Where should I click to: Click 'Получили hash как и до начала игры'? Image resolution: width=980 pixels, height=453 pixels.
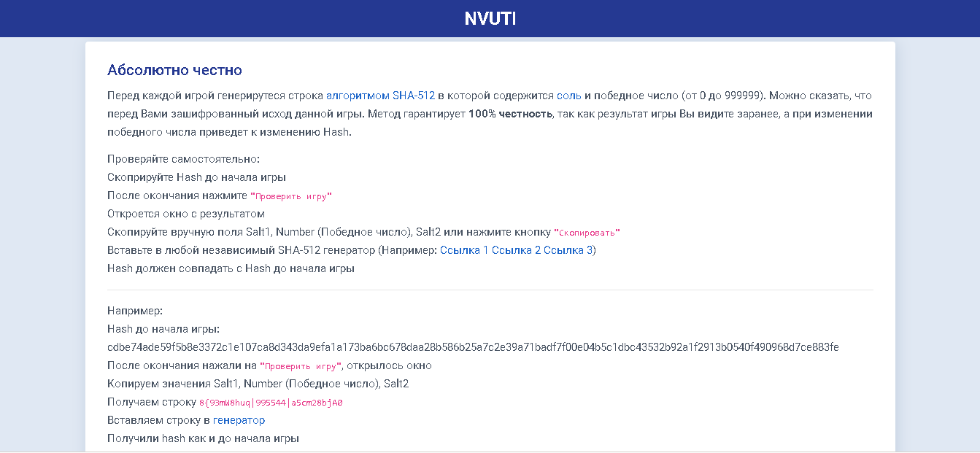tap(203, 438)
